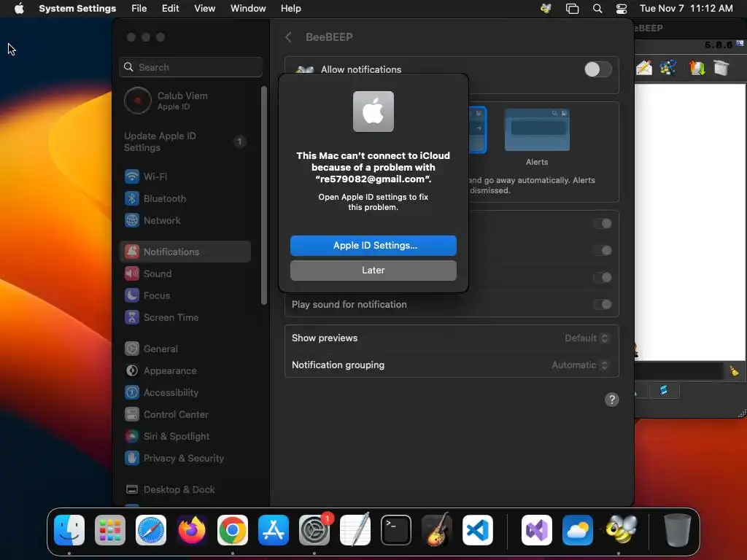The image size is (747, 560).
Task: Open Spotlight search in menu bar
Action: (x=597, y=9)
